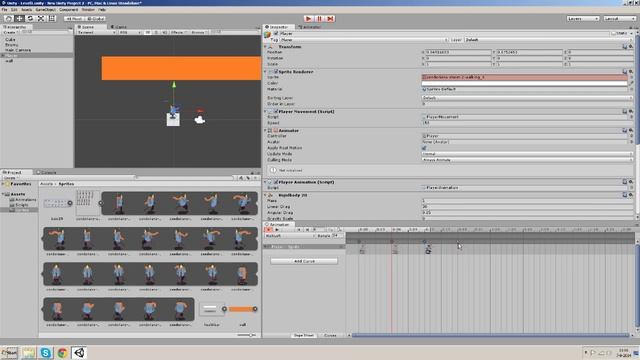This screenshot has height=360, width=640.
Task: Toggle the Sprite Renderer enabled checkbox
Action: (276, 72)
